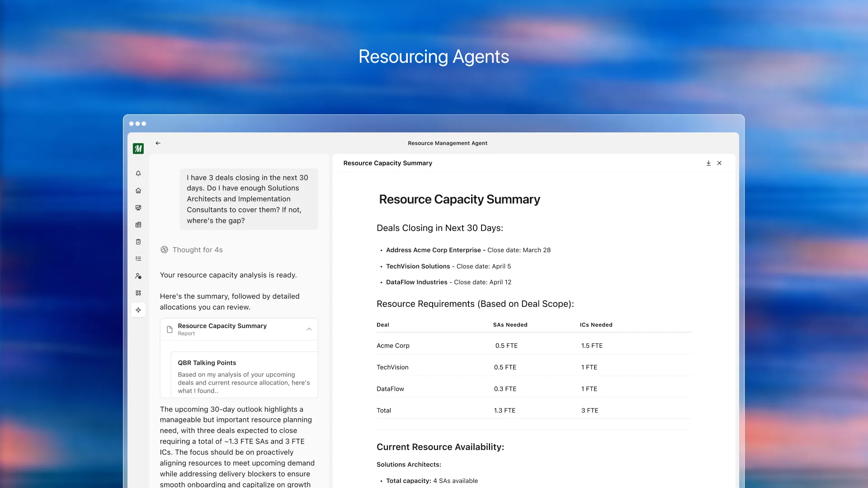Screen dimensions: 868x488
Task: Click the Resource Management Agent header title
Action: [447, 143]
